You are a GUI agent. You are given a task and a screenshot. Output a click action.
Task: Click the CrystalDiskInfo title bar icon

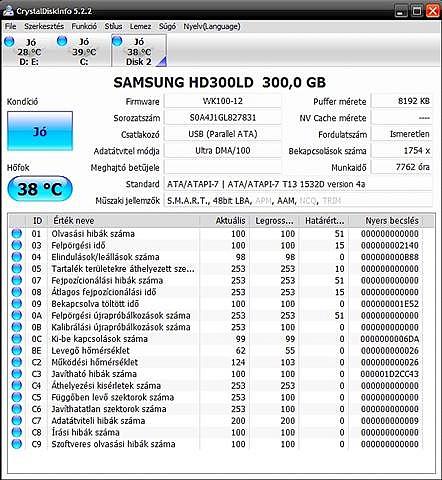[8, 11]
